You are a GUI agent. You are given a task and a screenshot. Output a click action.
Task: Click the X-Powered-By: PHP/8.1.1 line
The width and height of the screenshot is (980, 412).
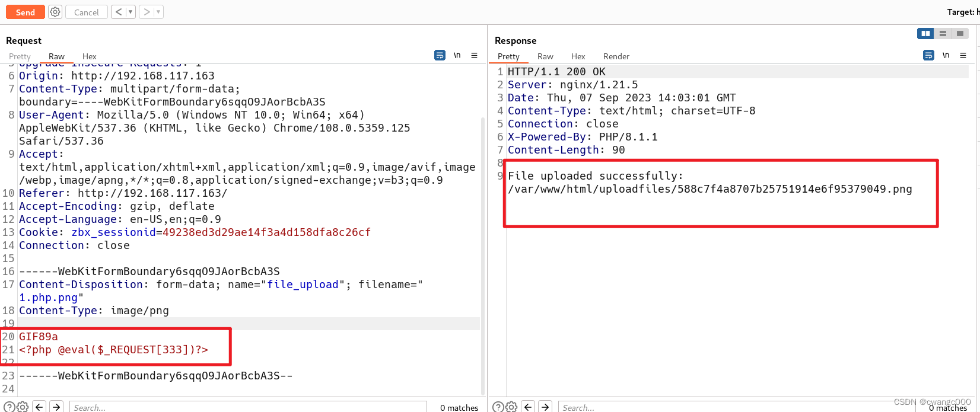(x=583, y=137)
